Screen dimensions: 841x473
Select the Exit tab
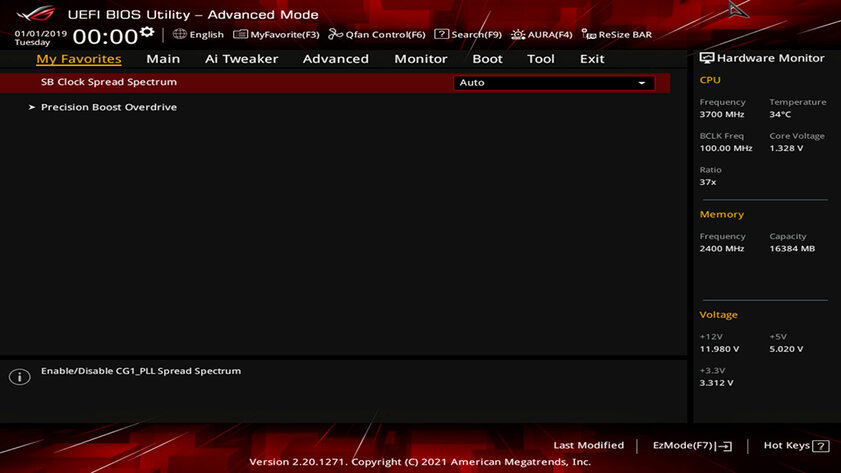(592, 58)
